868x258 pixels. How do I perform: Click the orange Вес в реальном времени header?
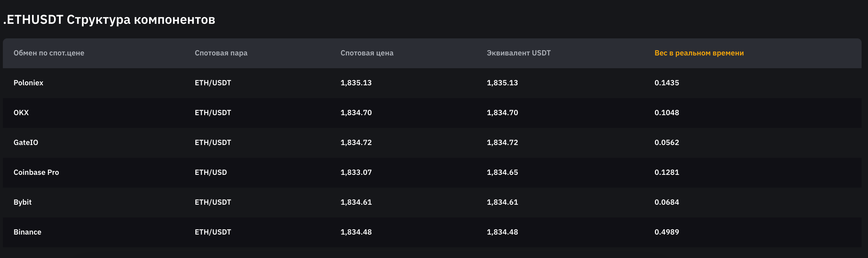point(699,53)
